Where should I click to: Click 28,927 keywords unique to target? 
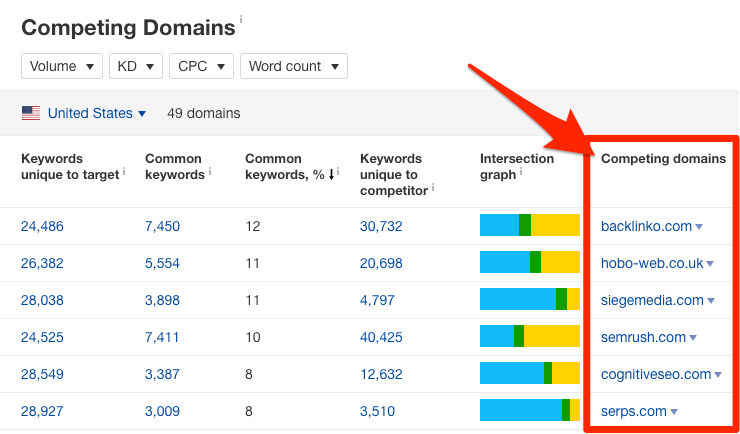[x=42, y=411]
